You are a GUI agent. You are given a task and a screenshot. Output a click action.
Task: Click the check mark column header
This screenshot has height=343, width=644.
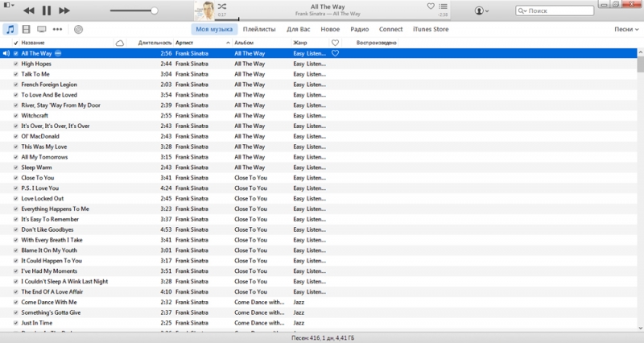coord(15,43)
